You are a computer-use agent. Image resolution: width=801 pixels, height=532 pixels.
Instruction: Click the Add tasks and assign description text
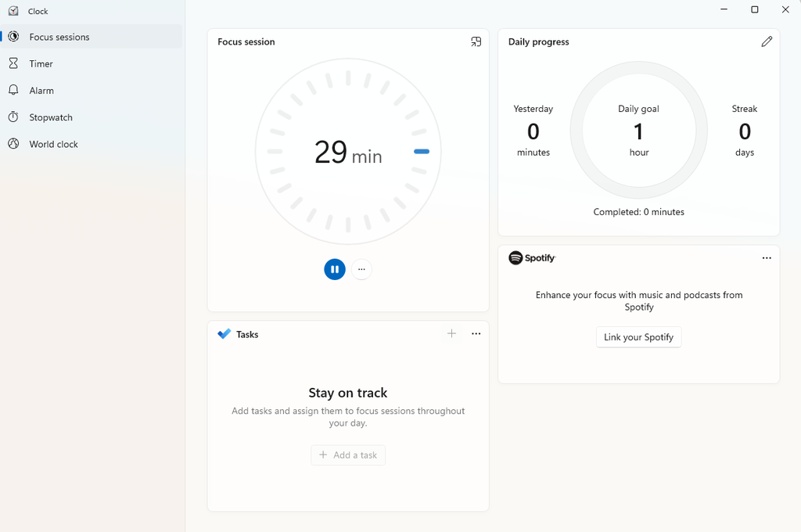348,417
